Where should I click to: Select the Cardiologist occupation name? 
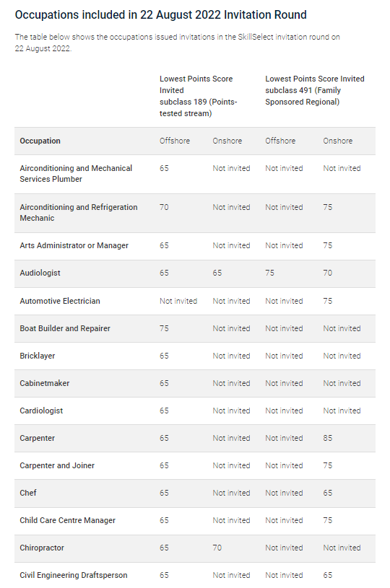[x=41, y=411]
